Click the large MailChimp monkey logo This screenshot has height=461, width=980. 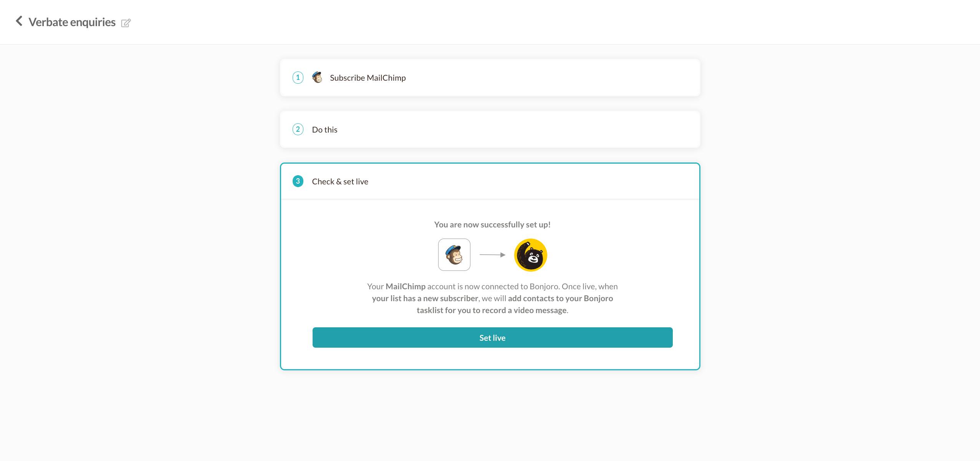[454, 255]
